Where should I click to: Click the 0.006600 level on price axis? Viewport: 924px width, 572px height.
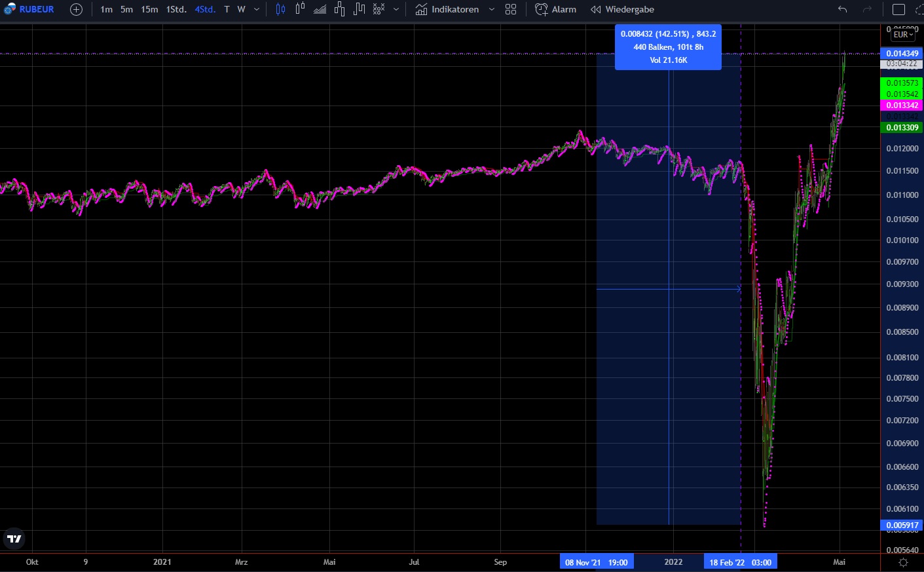point(902,467)
